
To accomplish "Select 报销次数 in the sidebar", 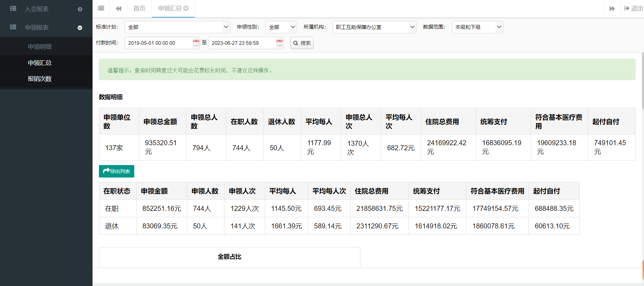I will 40,79.
